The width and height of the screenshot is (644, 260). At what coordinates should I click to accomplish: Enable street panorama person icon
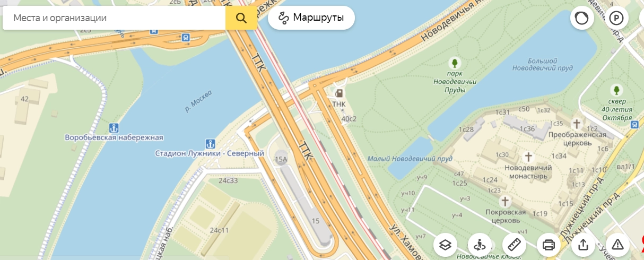pyautogui.click(x=480, y=245)
